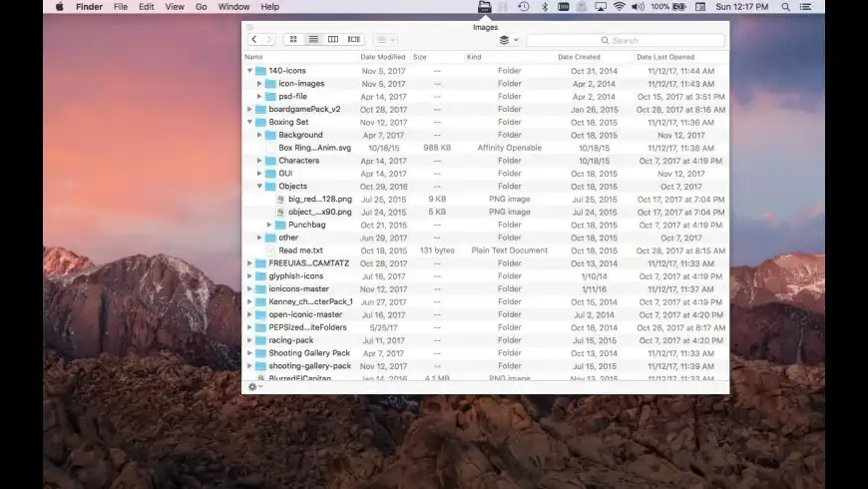Viewport: 868px width, 489px height.
Task: Expand the Characters folder
Action: tap(259, 161)
